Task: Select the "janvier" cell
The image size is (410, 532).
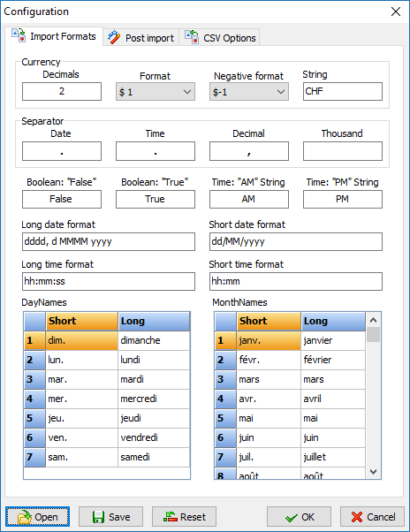Action: 333,340
